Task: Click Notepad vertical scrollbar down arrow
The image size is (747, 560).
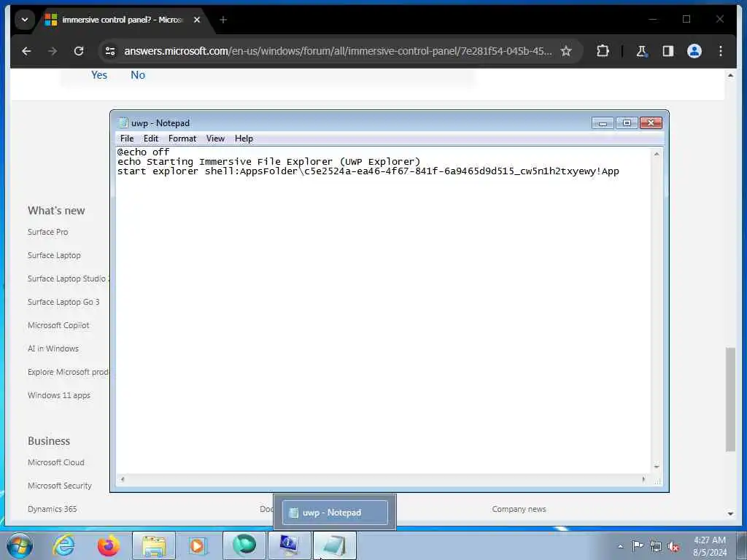Action: (x=657, y=467)
